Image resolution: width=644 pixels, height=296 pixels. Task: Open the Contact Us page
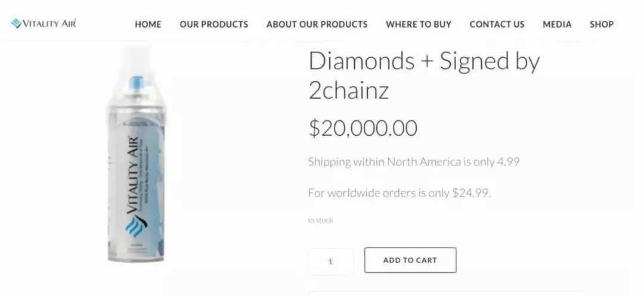tap(497, 24)
